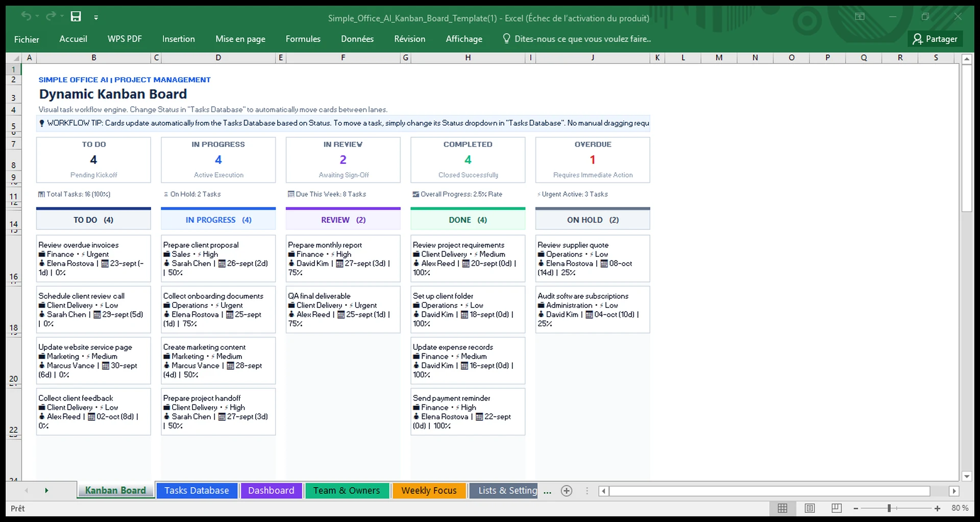Screen dimensions: 980x522
Task: Click the zoom in plus button
Action: (x=938, y=509)
